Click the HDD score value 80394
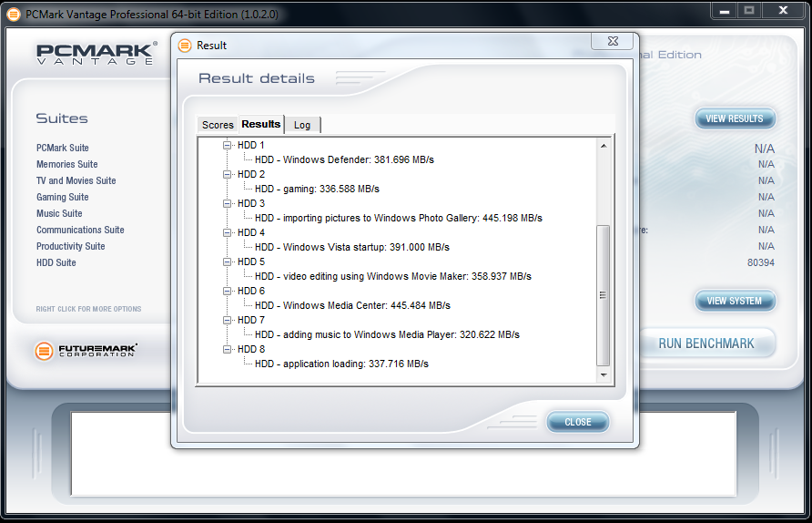Viewport: 812px width, 523px height. point(761,262)
